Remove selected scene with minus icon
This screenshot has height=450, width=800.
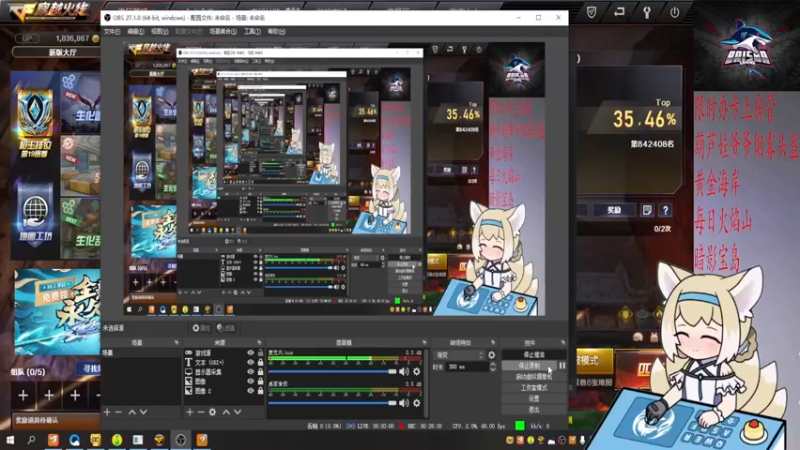click(118, 412)
